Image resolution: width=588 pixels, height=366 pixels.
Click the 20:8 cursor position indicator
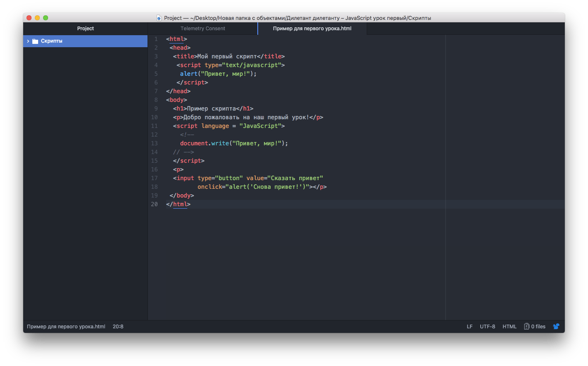click(118, 326)
